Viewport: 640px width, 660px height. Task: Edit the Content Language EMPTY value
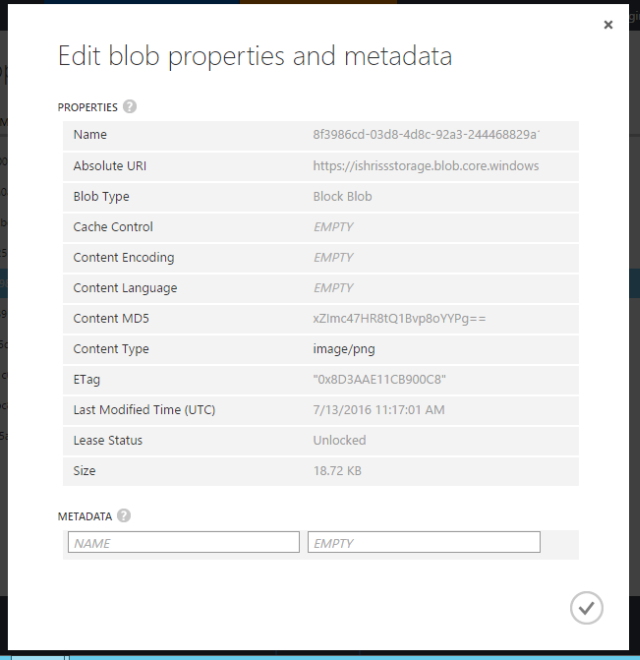333,288
